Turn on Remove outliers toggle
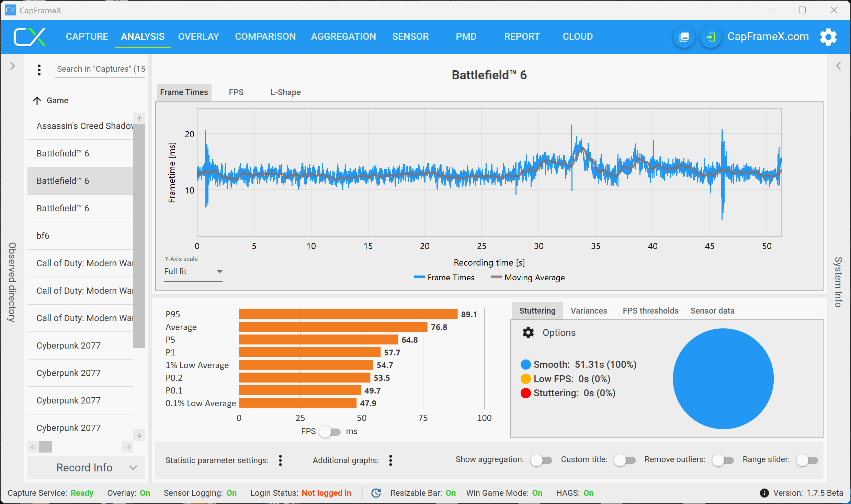Viewport: 851px width, 504px height. point(723,460)
